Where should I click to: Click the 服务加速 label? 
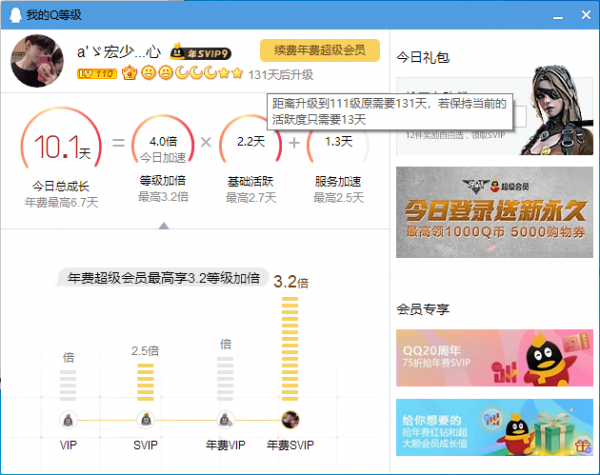[x=338, y=181]
